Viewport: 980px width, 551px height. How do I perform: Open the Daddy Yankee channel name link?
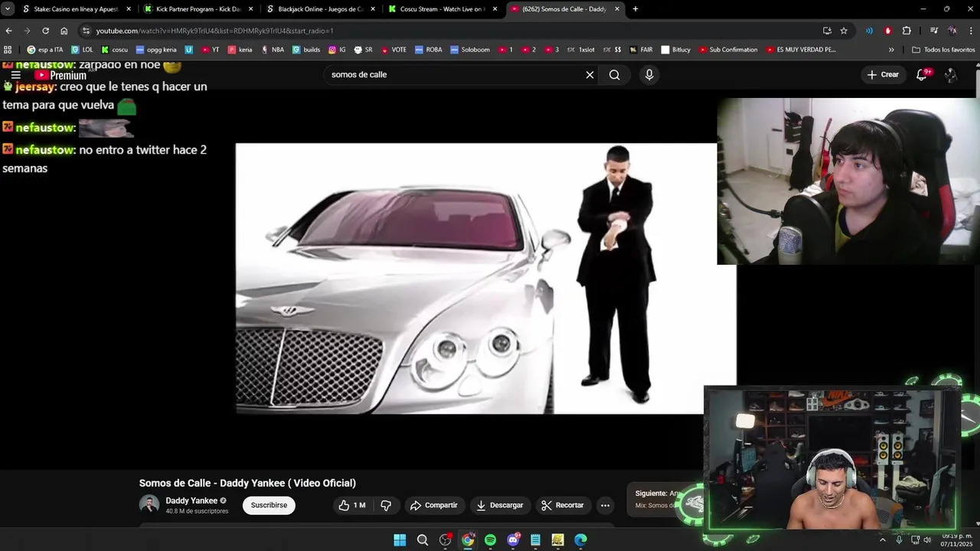click(x=191, y=500)
